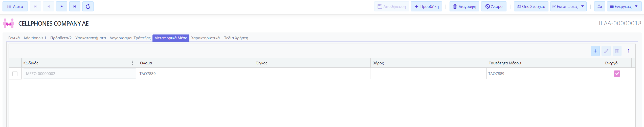Click the user search icon

(x=600, y=6)
